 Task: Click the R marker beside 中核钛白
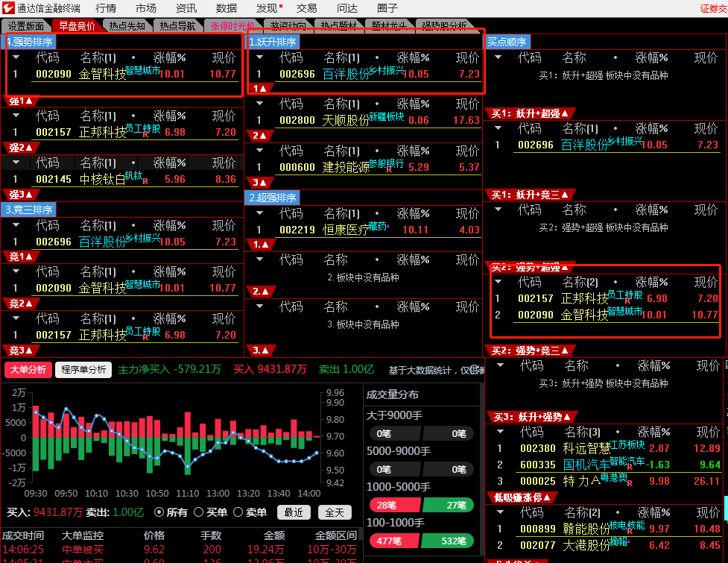point(145,181)
